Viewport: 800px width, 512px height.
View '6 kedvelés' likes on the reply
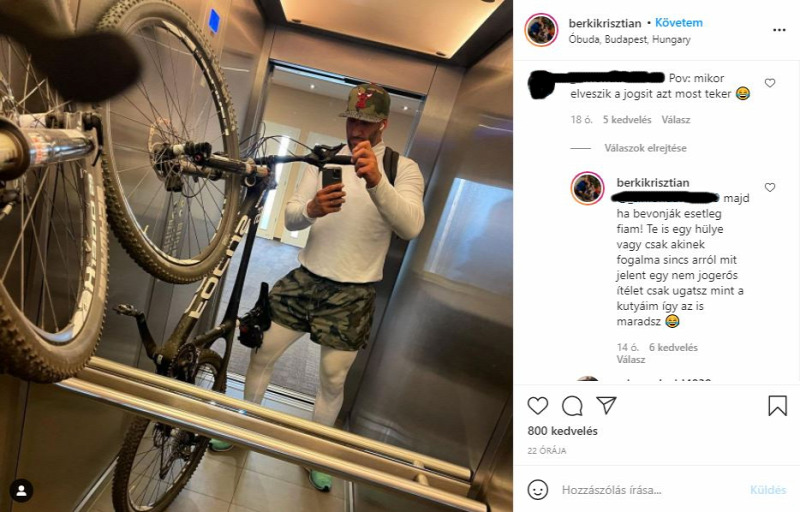click(x=673, y=347)
